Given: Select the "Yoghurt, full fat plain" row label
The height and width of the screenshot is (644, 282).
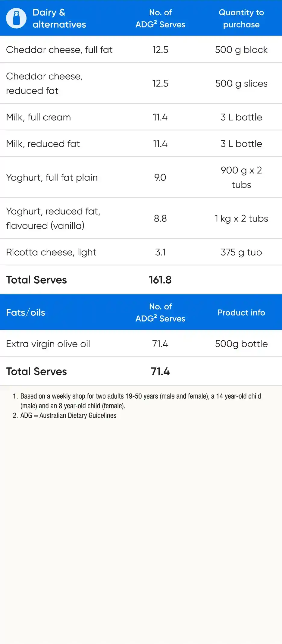Looking at the screenshot, I should coord(52,177).
